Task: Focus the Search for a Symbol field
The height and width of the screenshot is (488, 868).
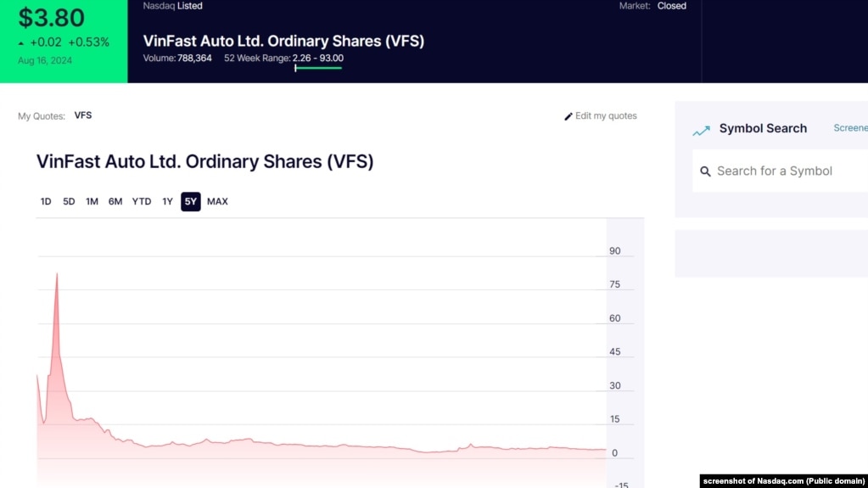Action: point(781,171)
